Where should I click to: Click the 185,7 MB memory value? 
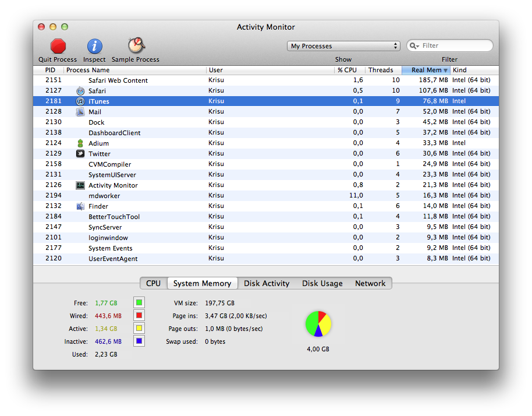[x=433, y=80]
